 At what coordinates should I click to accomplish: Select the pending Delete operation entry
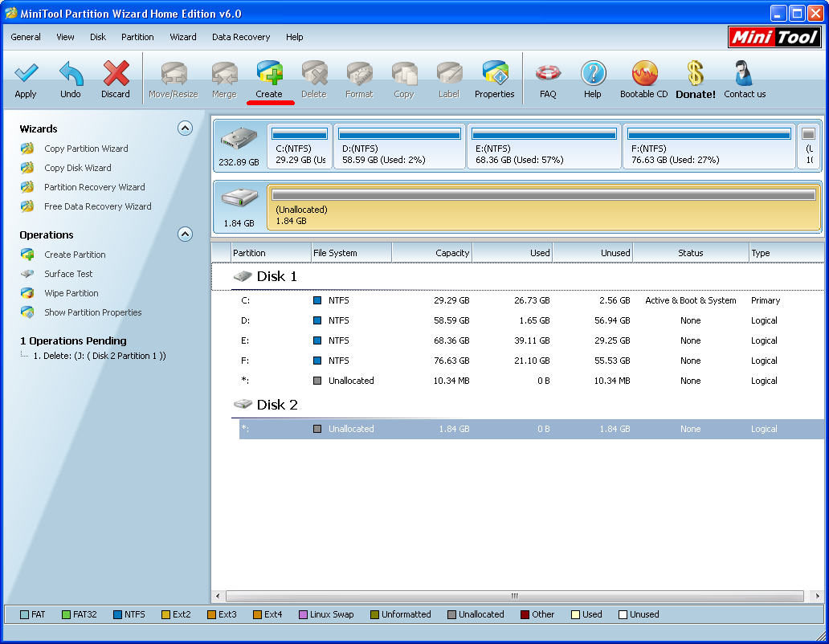pyautogui.click(x=99, y=356)
